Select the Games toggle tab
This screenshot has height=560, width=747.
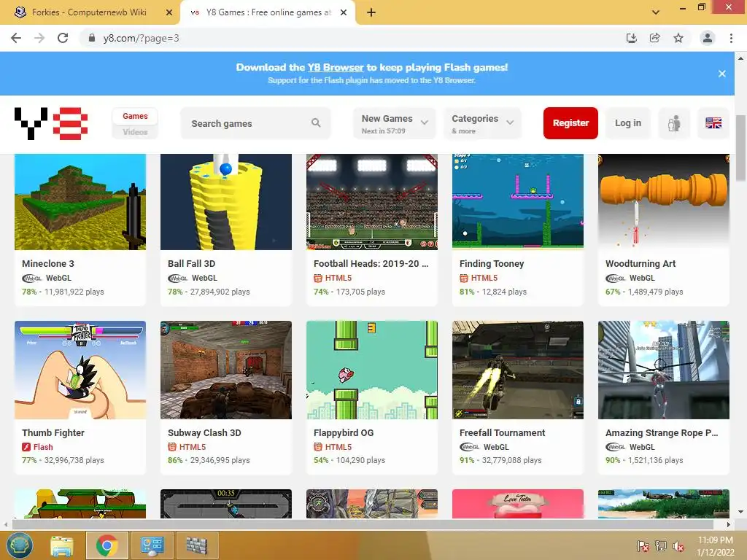coord(135,116)
